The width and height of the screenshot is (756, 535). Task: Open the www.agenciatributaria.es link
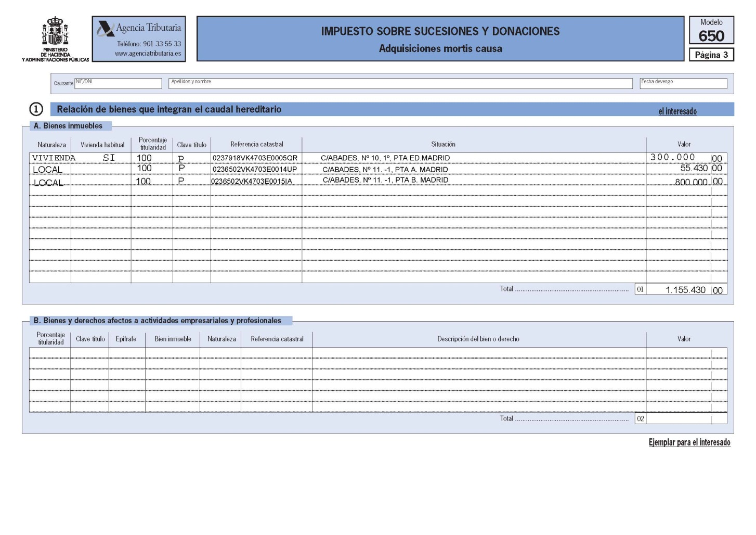pos(148,54)
